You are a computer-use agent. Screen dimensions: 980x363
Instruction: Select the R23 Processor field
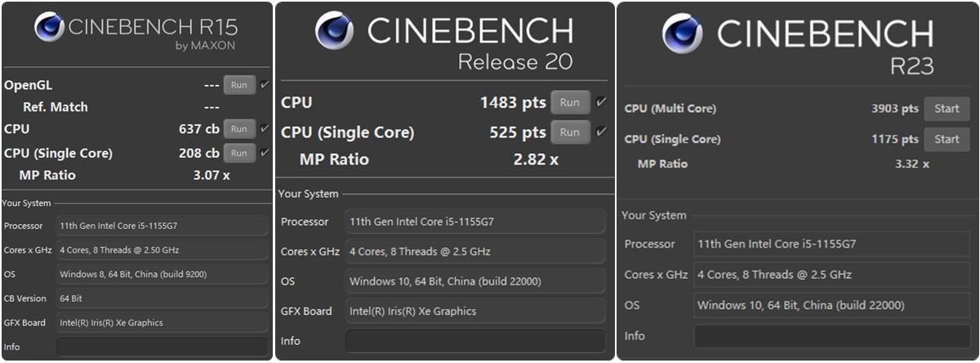pos(832,244)
